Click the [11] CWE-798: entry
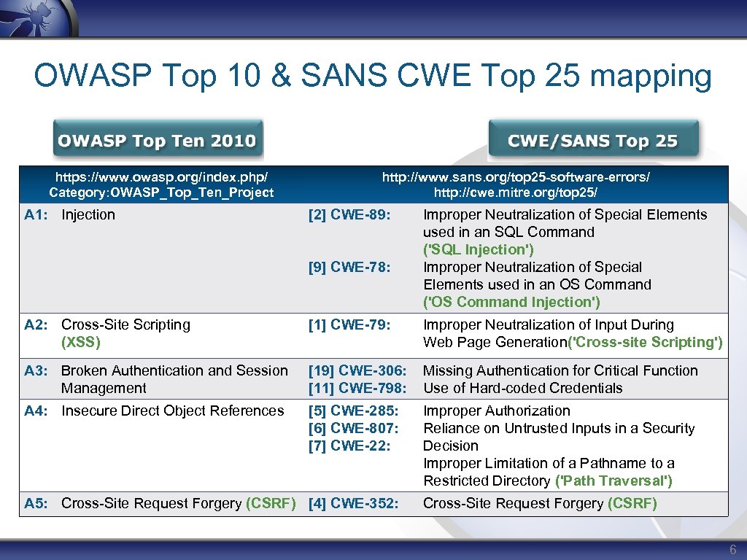This screenshot has width=747, height=560. [357, 388]
